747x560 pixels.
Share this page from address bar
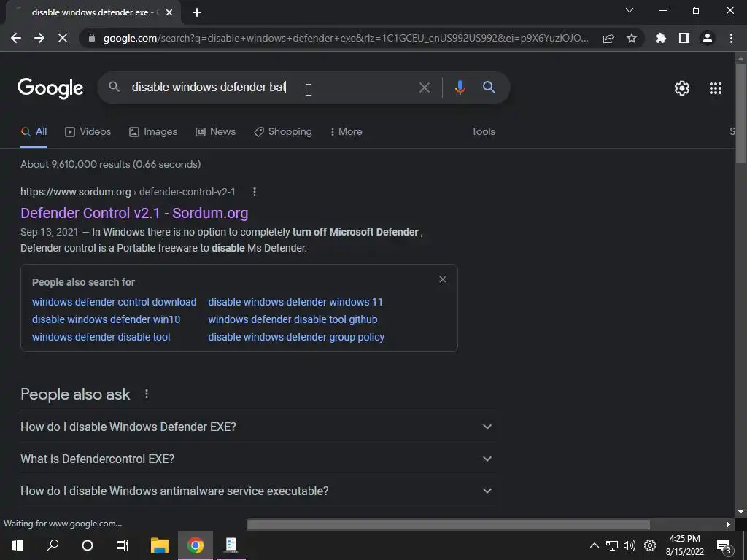pos(608,38)
